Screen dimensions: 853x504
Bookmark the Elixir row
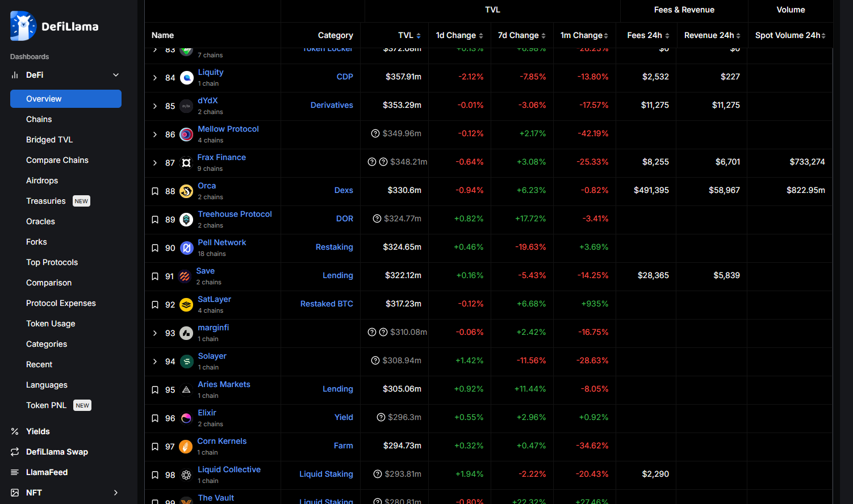(155, 418)
